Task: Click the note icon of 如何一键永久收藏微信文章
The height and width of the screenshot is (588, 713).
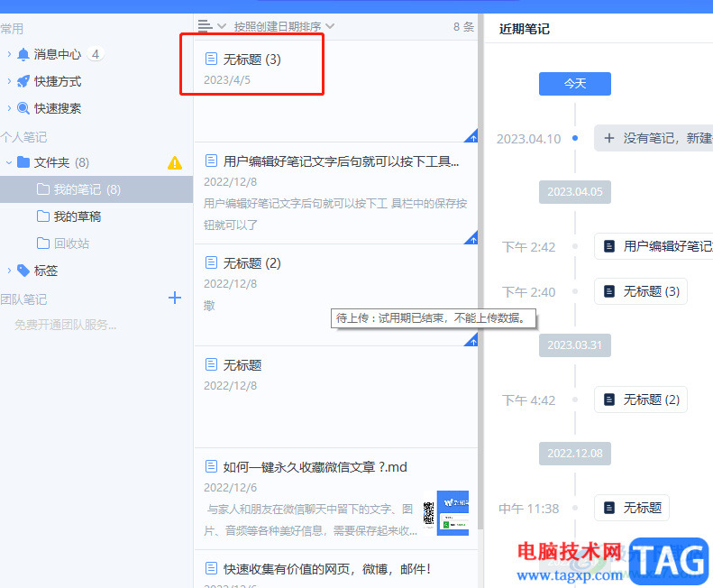Action: (x=211, y=466)
